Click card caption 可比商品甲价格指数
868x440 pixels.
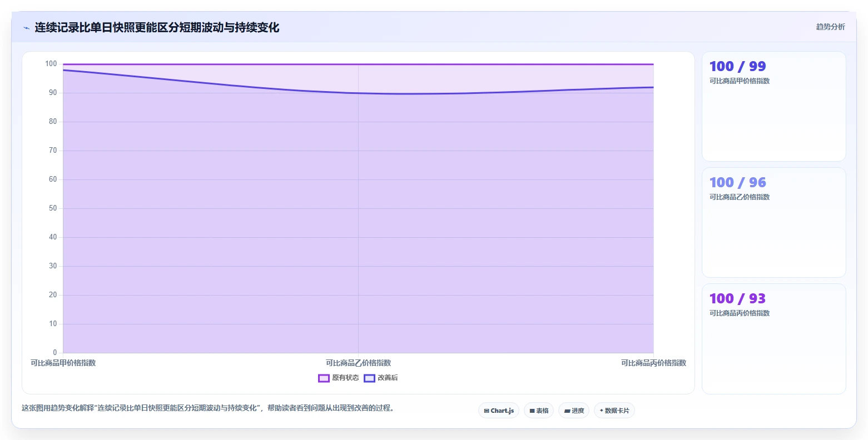point(740,81)
